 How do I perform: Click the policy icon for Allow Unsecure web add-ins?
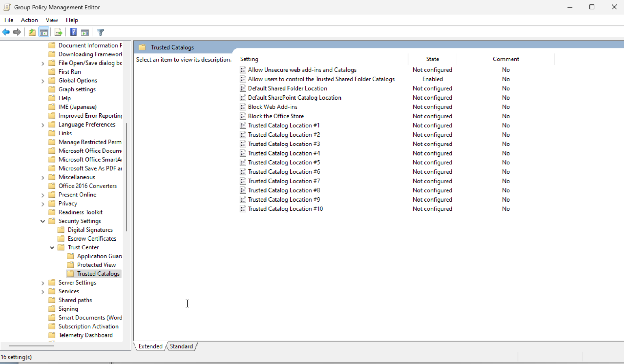(x=243, y=70)
